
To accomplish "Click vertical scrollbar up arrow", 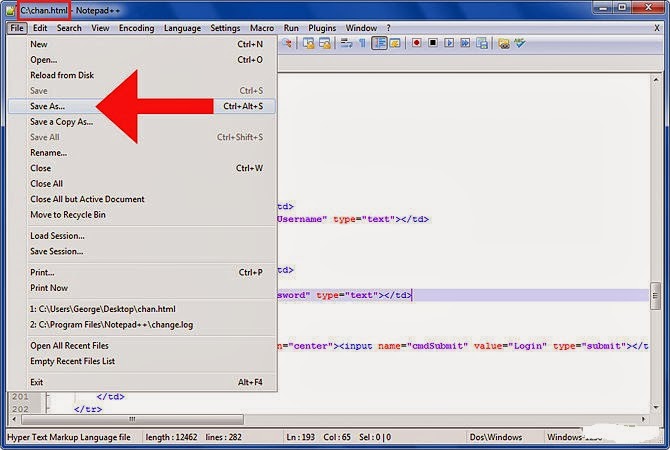I will coord(655,79).
